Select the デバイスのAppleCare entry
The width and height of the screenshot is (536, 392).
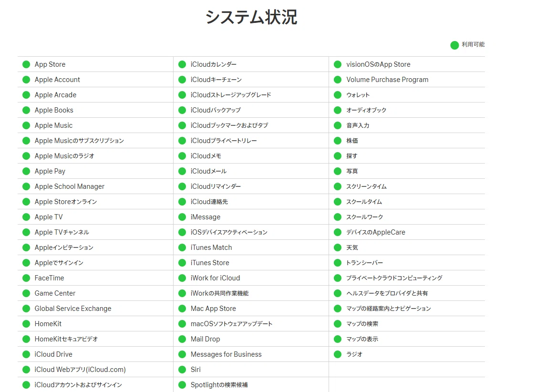coord(376,232)
